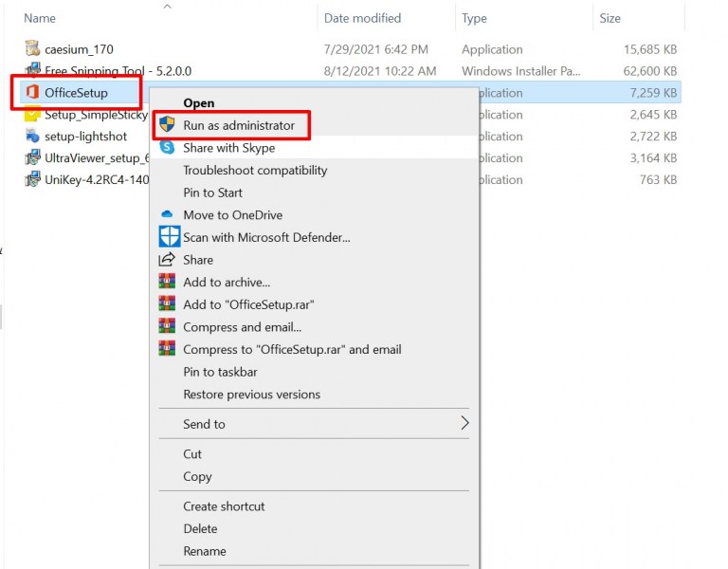Click the OneDrive cloud icon
Screen dimensions: 728x569
coord(168,215)
